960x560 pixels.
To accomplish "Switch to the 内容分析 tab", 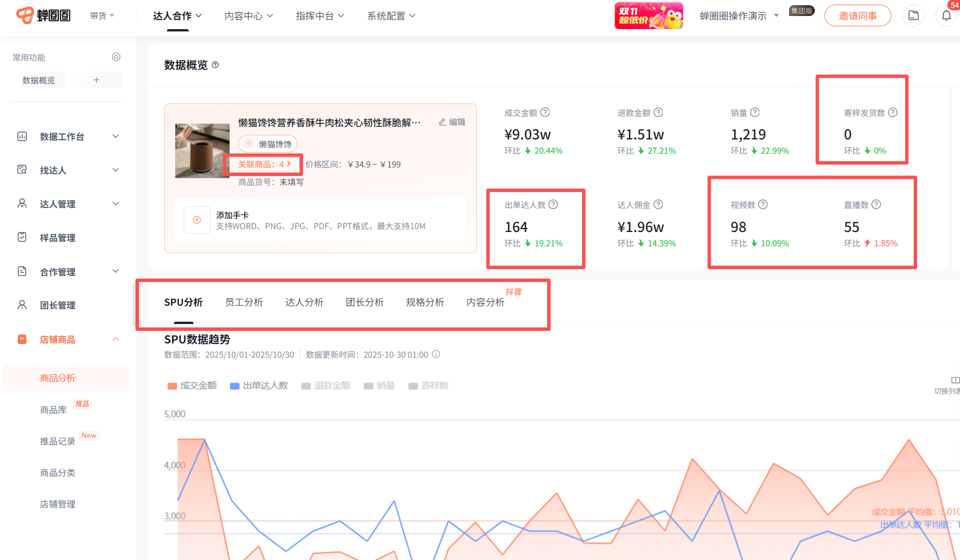I will click(x=485, y=302).
